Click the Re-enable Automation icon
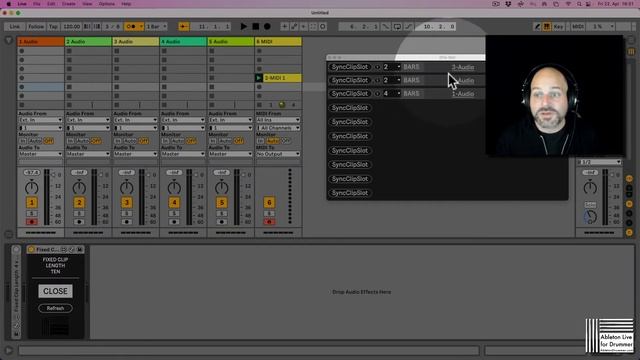The height and width of the screenshot is (360, 640). coord(303,27)
